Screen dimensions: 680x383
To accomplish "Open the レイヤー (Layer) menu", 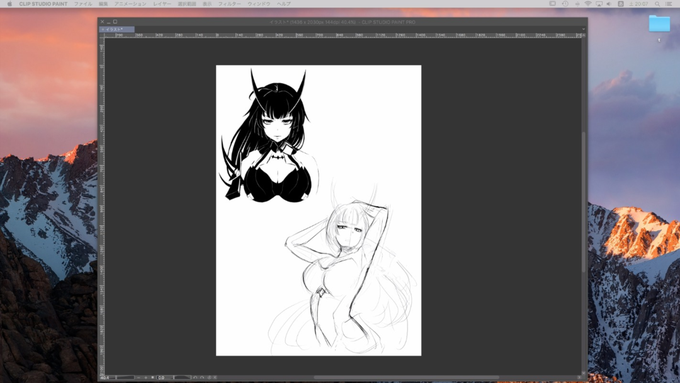I will (x=162, y=3).
